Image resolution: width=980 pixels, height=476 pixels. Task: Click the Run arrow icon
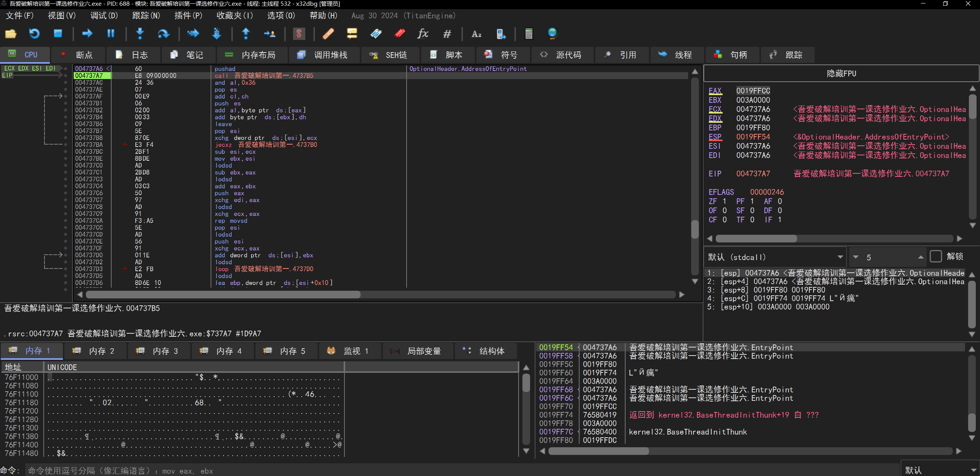(x=87, y=34)
